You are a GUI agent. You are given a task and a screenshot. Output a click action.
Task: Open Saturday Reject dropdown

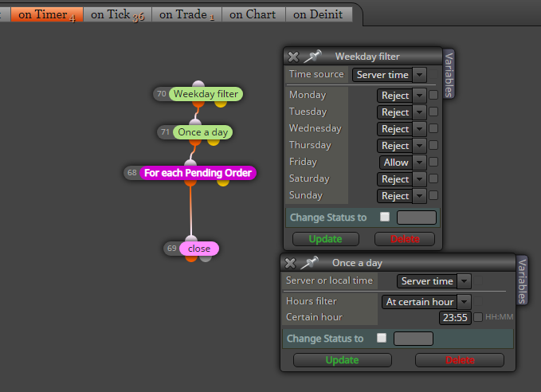tap(402, 179)
